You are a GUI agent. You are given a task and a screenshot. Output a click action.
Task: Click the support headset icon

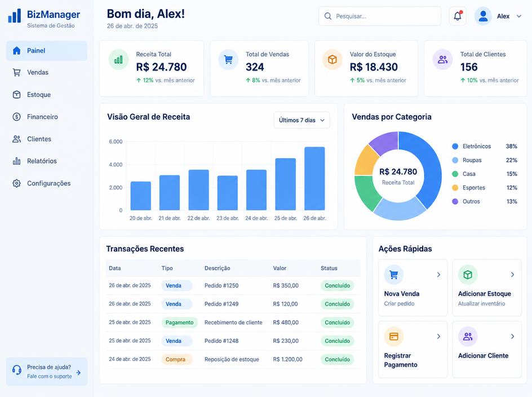click(17, 370)
